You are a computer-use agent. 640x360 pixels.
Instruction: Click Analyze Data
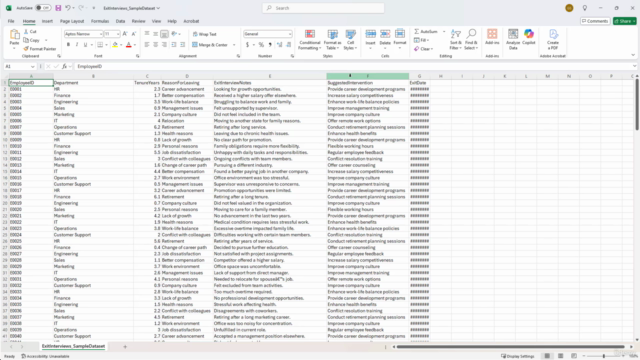tap(513, 39)
